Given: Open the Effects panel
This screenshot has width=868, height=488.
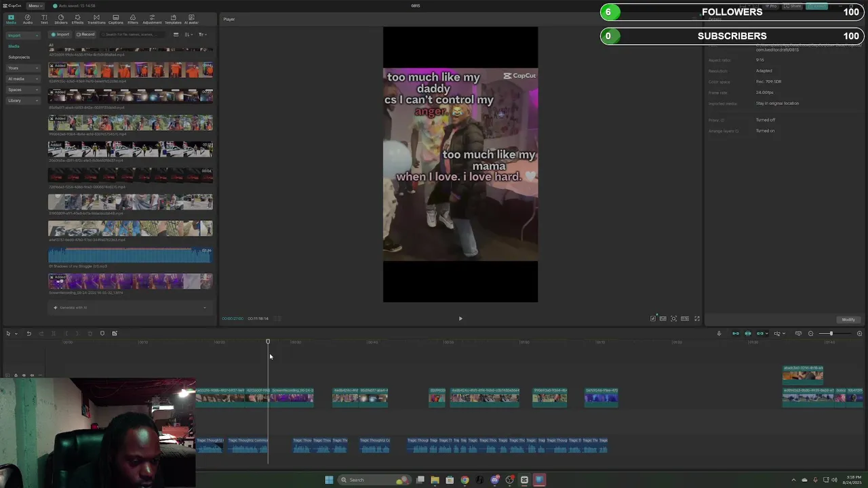Looking at the screenshot, I should click(77, 19).
